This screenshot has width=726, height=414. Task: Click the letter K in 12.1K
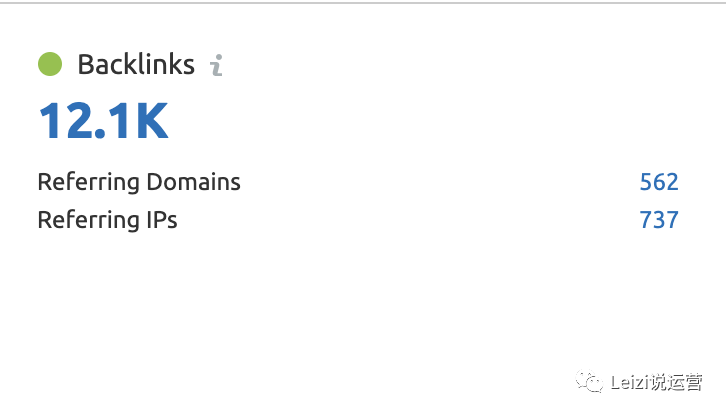[x=151, y=121]
